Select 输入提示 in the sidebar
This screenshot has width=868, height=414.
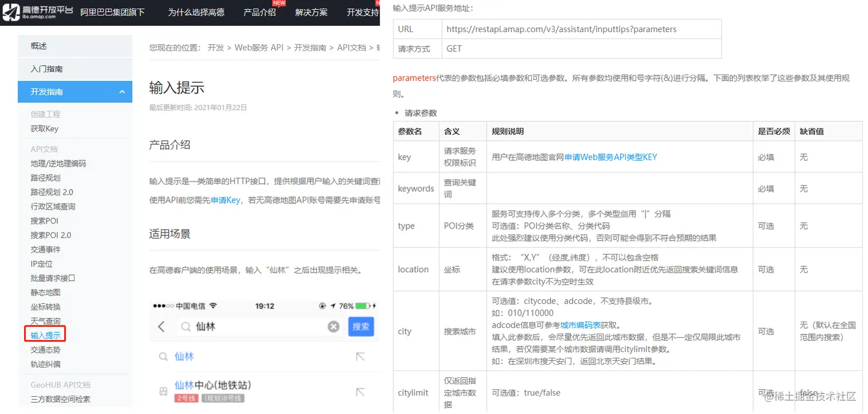pos(45,335)
